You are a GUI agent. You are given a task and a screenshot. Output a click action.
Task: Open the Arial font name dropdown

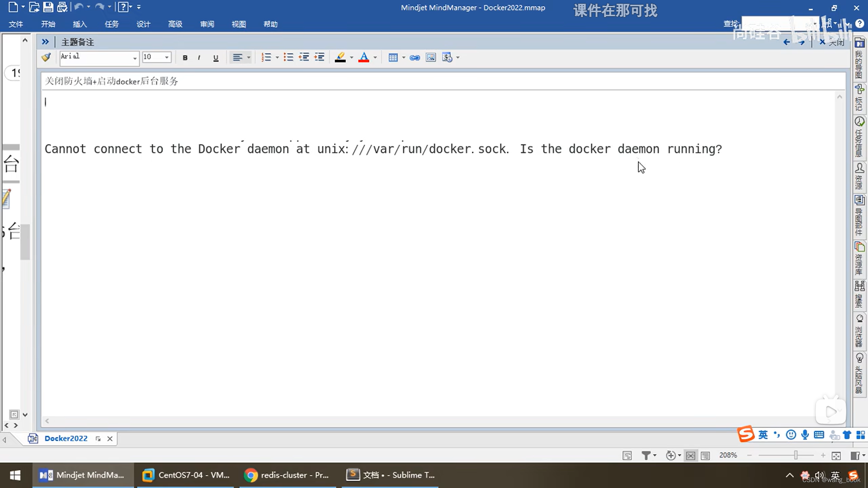(134, 58)
